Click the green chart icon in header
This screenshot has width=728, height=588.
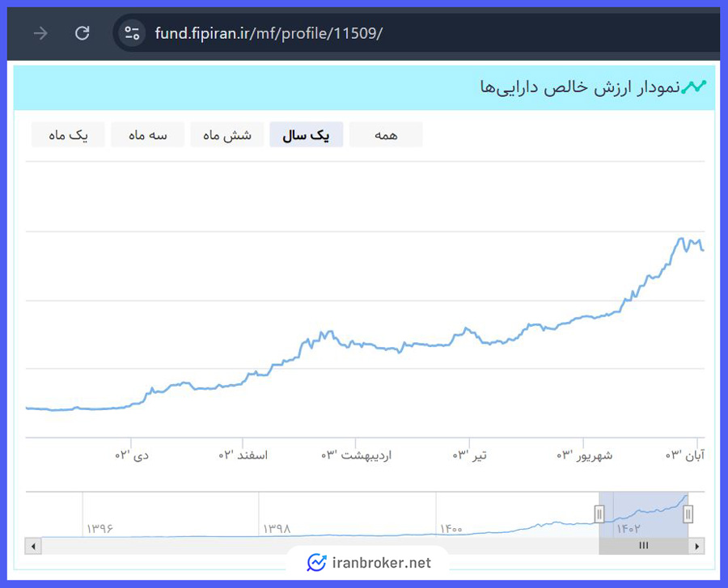click(694, 87)
